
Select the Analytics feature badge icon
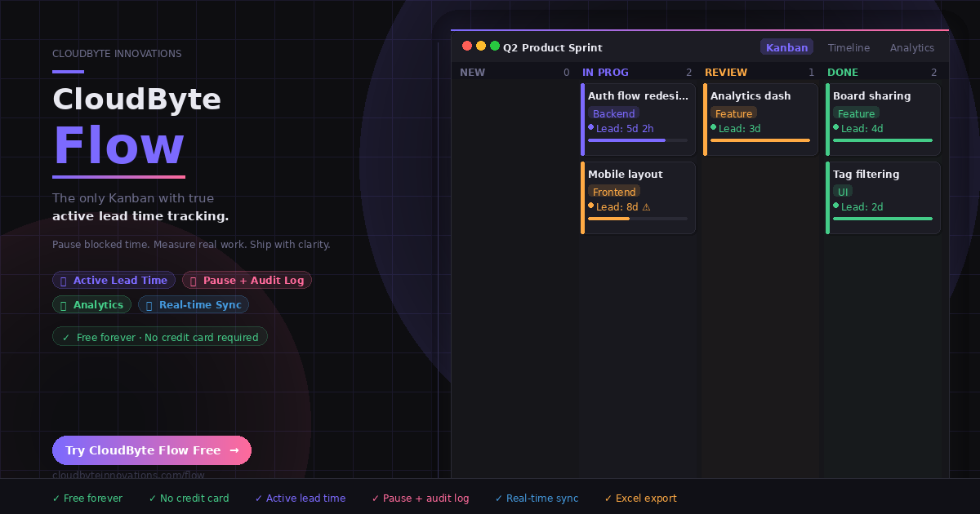[63, 304]
